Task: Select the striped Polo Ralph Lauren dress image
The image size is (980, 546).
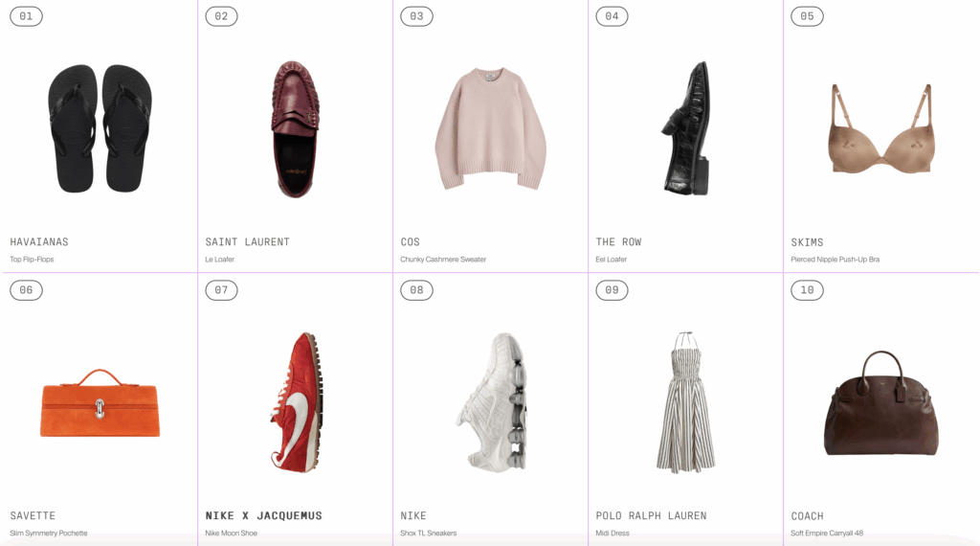Action: coord(685,402)
